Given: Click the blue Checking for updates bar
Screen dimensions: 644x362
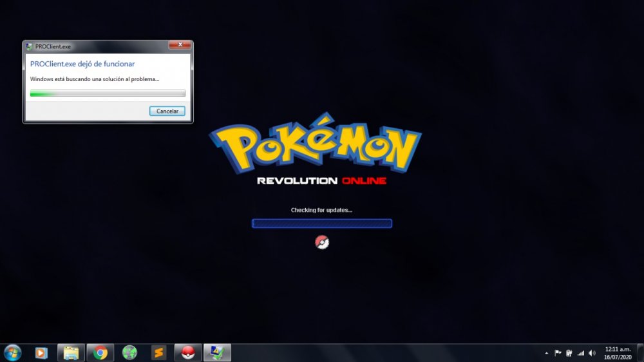Looking at the screenshot, I should [x=322, y=224].
